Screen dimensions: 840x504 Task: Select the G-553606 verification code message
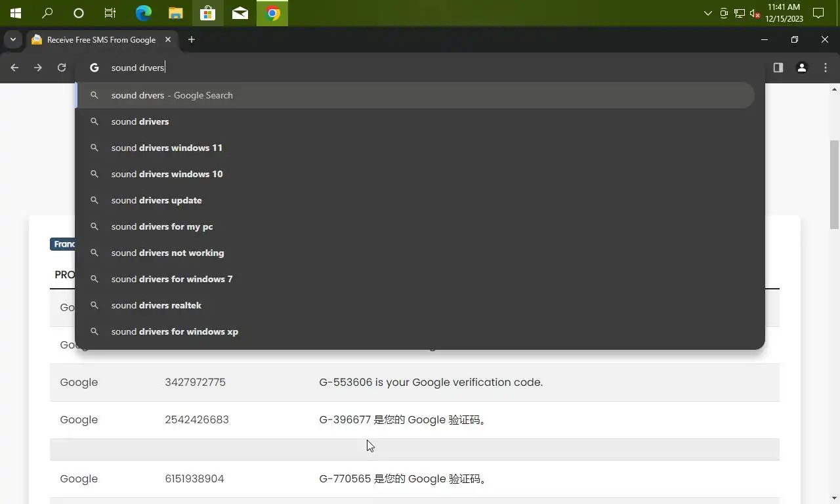pyautogui.click(x=430, y=382)
